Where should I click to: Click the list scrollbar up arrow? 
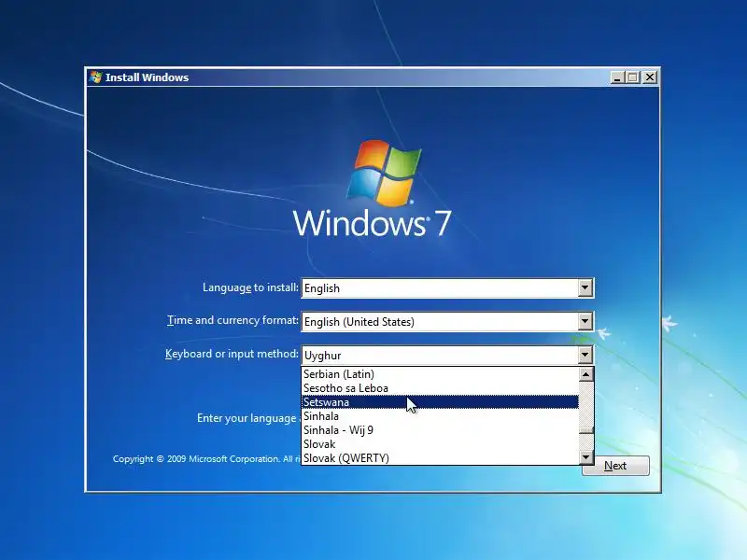click(x=586, y=374)
